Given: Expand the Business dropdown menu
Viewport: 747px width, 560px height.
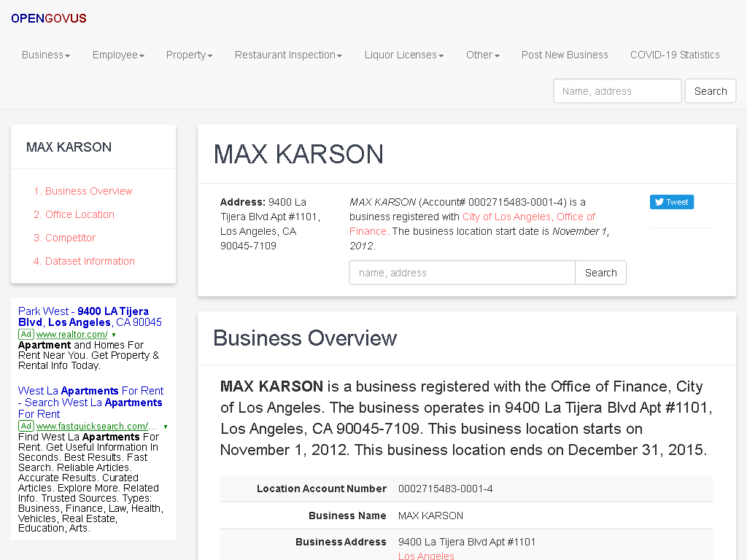Looking at the screenshot, I should [46, 55].
